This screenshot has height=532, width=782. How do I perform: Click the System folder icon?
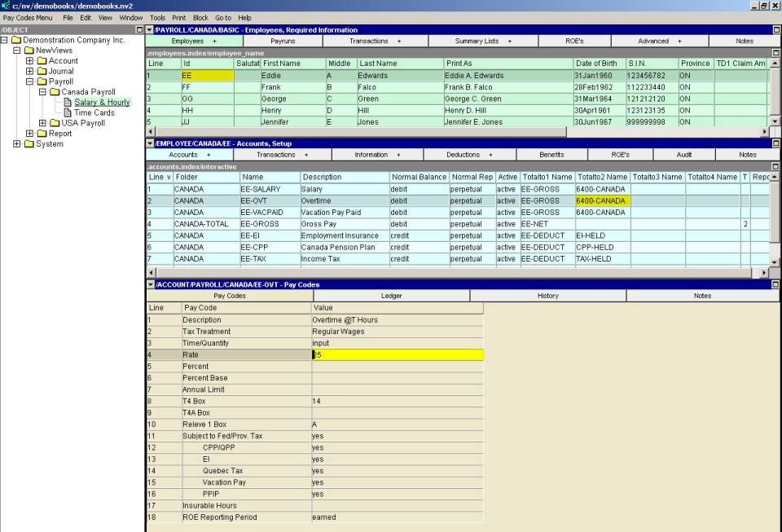(x=29, y=144)
